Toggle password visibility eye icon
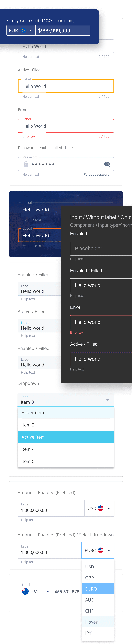The height and width of the screenshot is (644, 132). click(107, 164)
